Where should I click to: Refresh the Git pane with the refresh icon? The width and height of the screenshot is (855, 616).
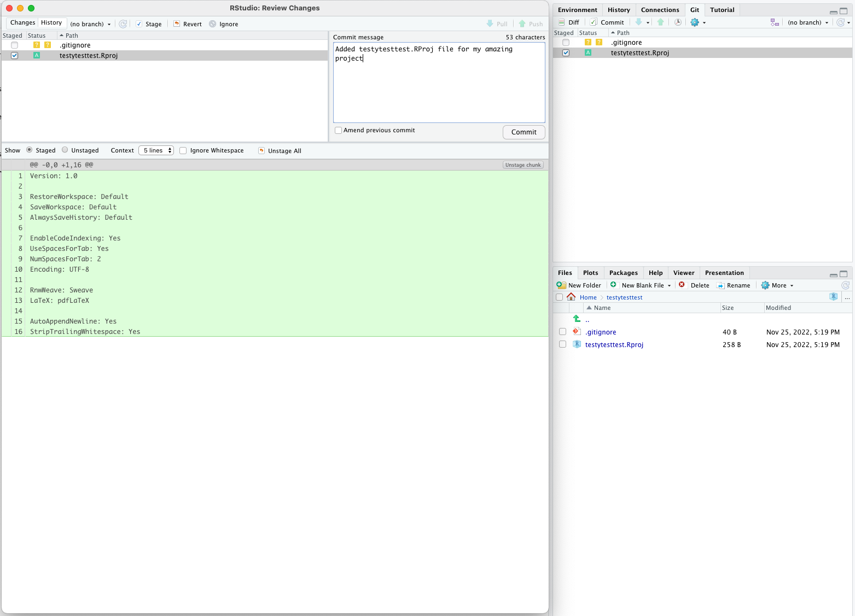pyautogui.click(x=842, y=22)
